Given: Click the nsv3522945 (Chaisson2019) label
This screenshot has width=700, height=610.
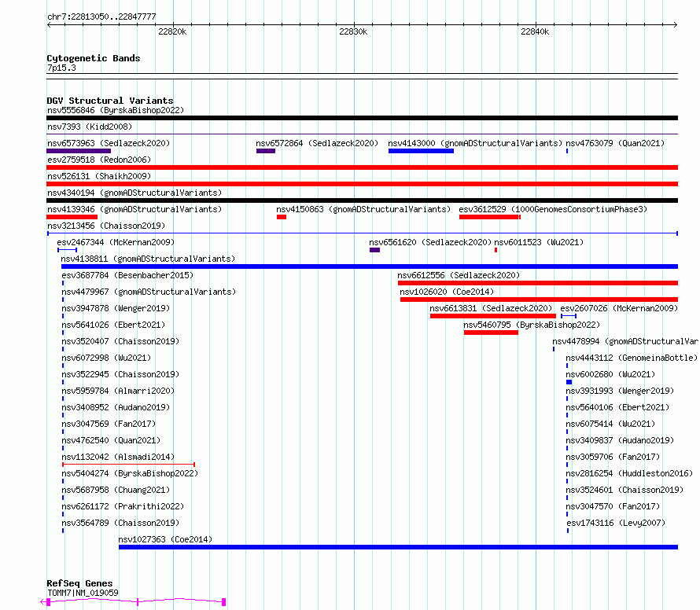Looking at the screenshot, I should point(120,374).
